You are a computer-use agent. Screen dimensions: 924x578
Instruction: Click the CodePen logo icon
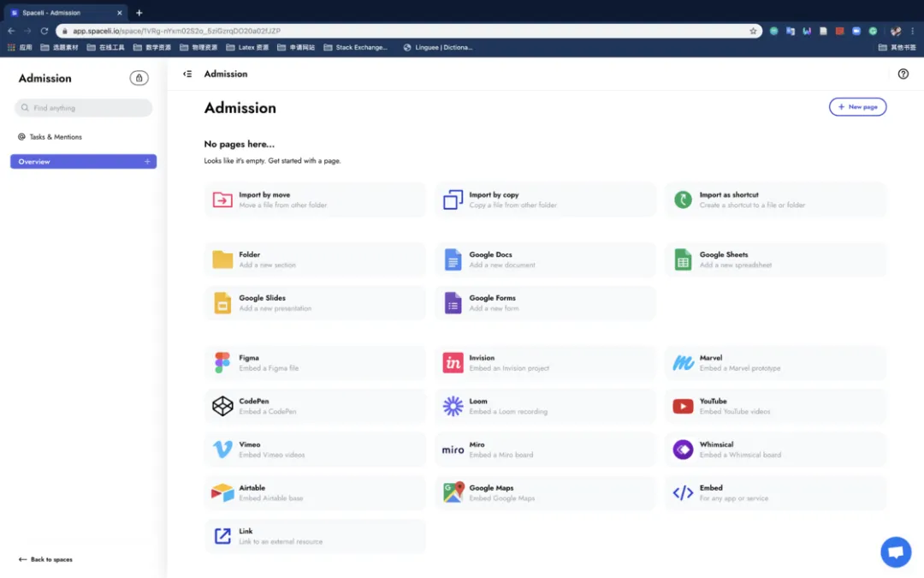point(222,406)
